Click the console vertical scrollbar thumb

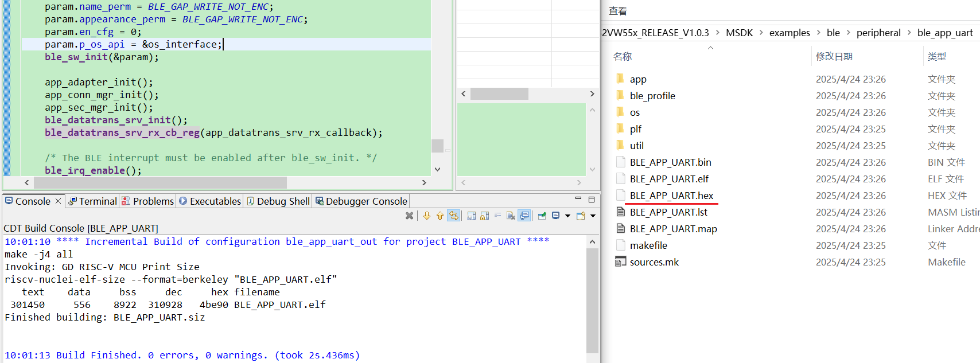click(592, 300)
